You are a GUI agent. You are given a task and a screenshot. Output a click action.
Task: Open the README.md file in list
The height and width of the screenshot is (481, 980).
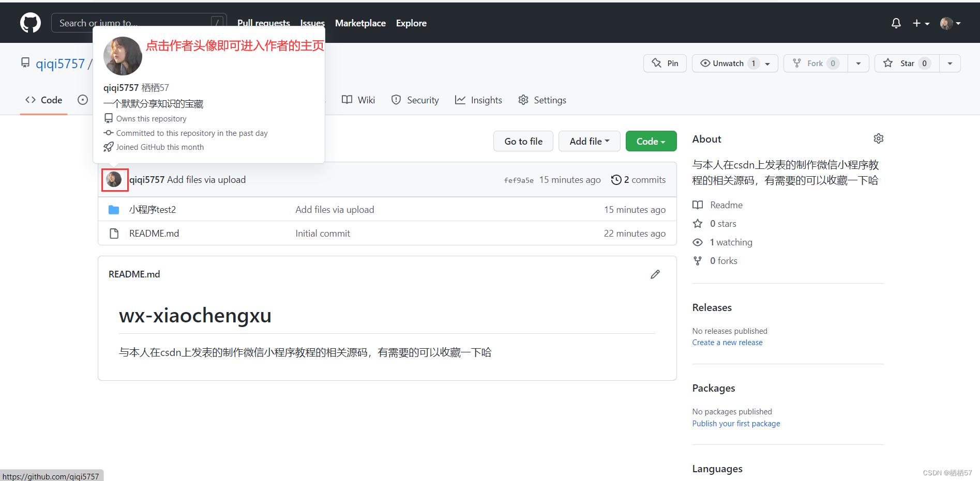[154, 234]
